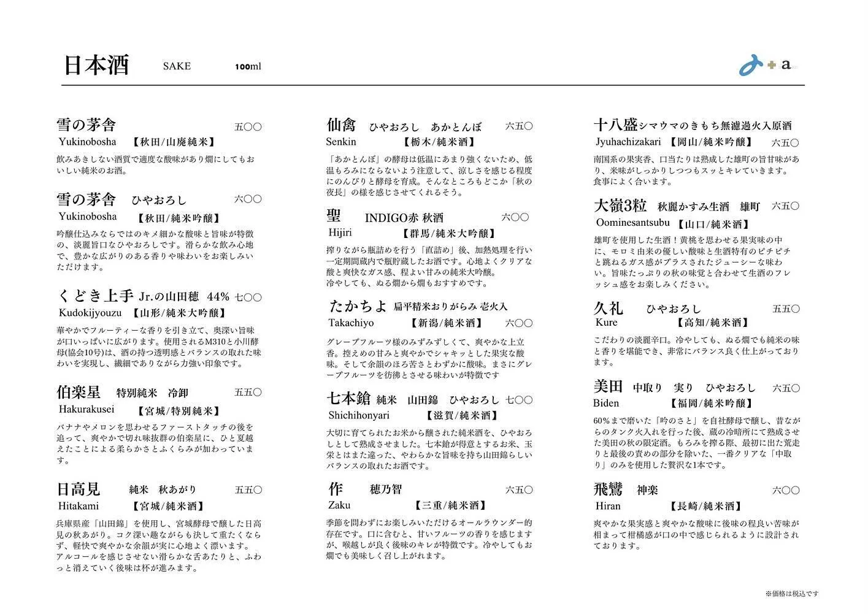Click the 【宮城/特別純米】 tag
Image resolution: width=868 pixels, height=614 pixels.
179,411
